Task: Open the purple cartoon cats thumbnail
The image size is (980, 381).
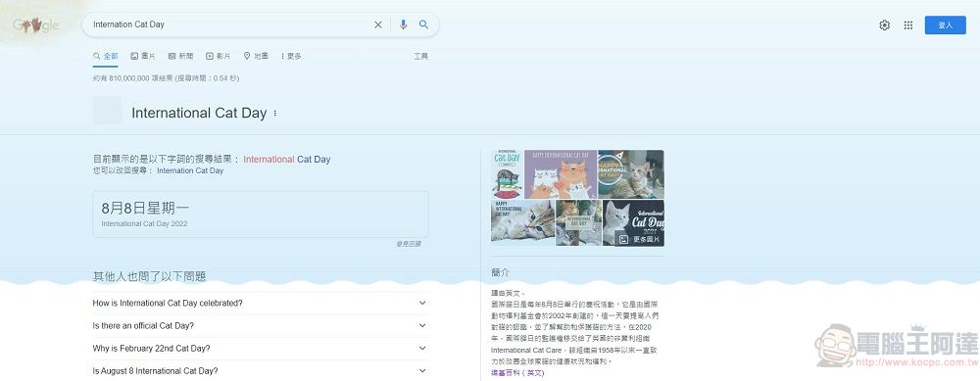Action: [x=561, y=174]
